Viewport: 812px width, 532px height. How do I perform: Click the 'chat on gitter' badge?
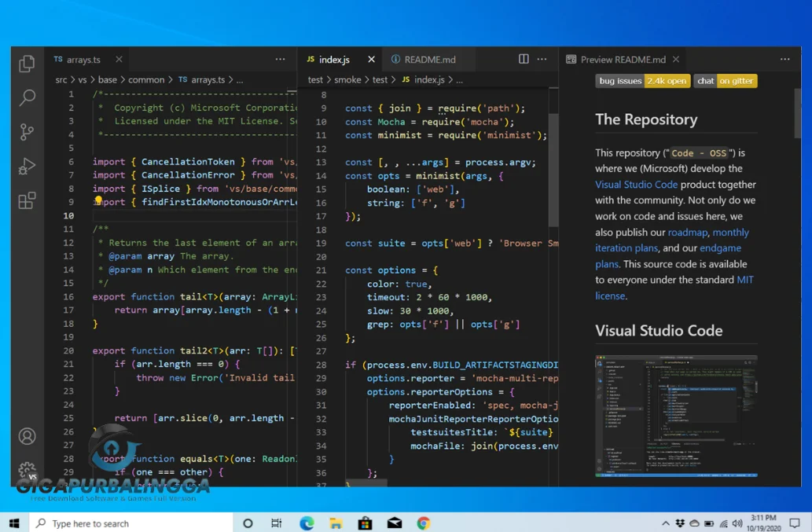(x=725, y=81)
